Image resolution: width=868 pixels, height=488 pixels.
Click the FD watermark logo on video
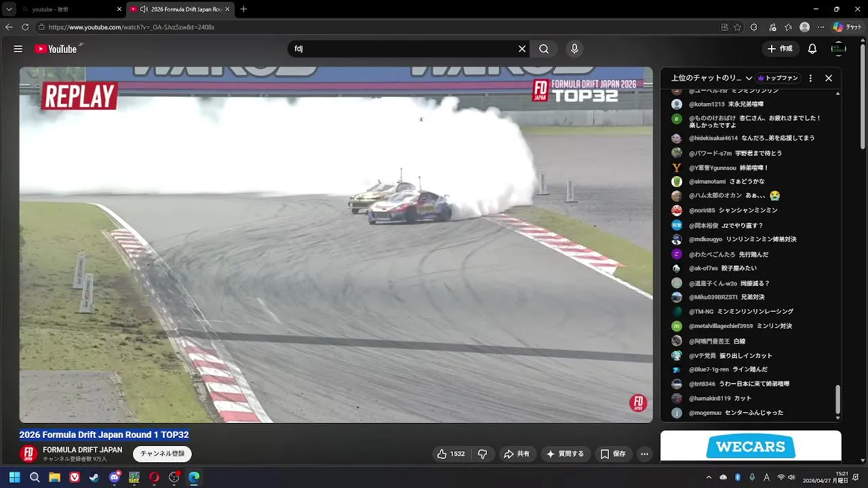pos(638,403)
